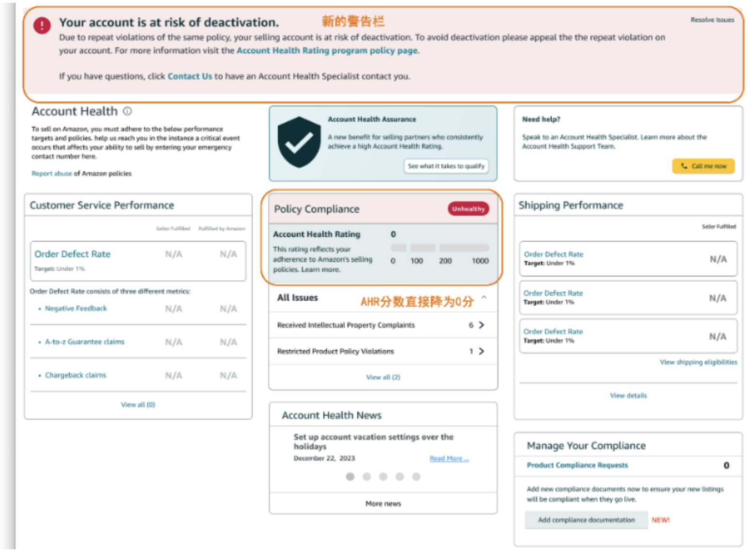Open A-to-z Guarantee claims metric
The height and width of the screenshot is (559, 756).
point(85,342)
